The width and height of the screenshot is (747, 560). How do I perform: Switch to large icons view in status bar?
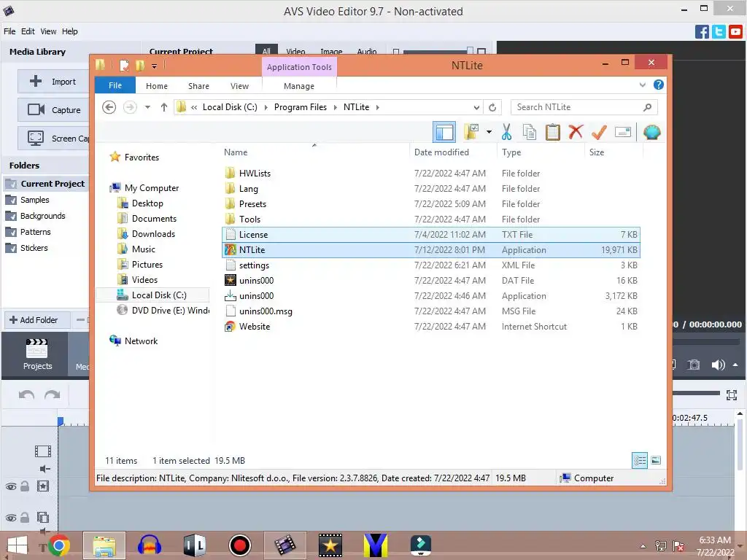pyautogui.click(x=656, y=461)
